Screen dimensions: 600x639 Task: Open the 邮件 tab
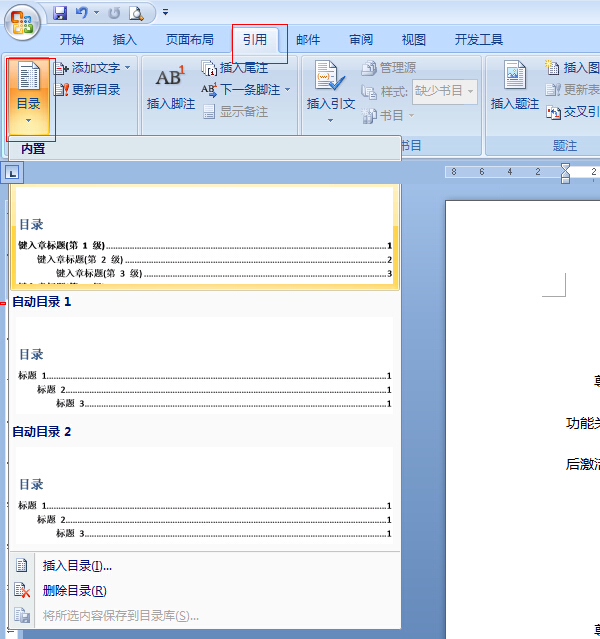[308, 40]
